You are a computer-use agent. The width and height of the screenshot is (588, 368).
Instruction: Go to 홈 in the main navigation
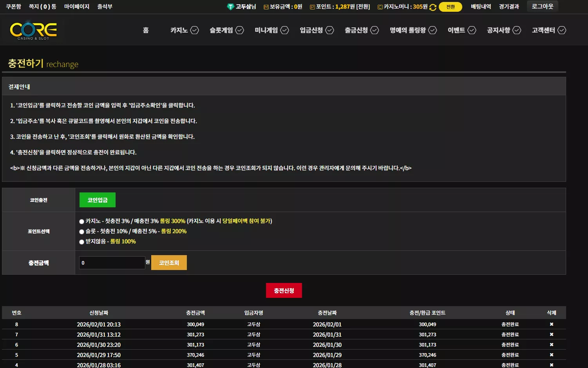coord(146,30)
